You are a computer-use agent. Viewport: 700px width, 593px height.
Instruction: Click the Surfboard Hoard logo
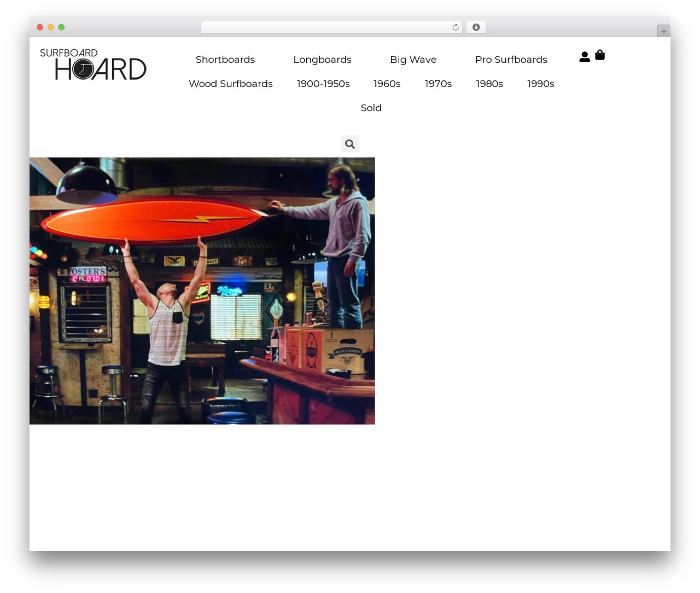pos(93,64)
